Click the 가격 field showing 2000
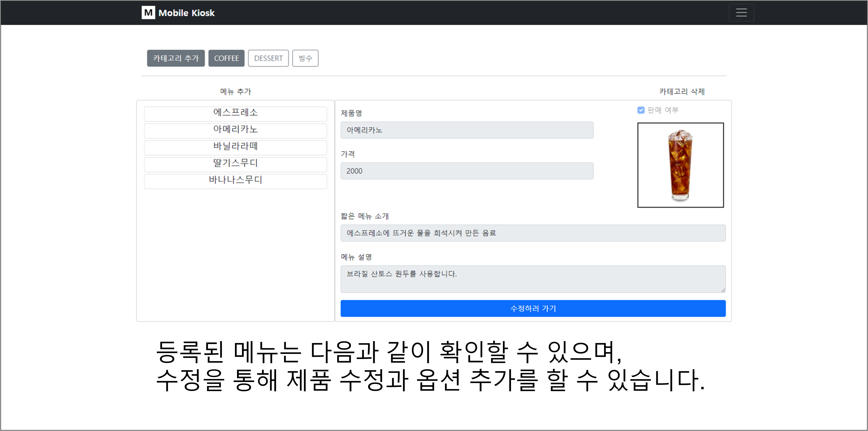The width and height of the screenshot is (868, 431). coord(467,171)
